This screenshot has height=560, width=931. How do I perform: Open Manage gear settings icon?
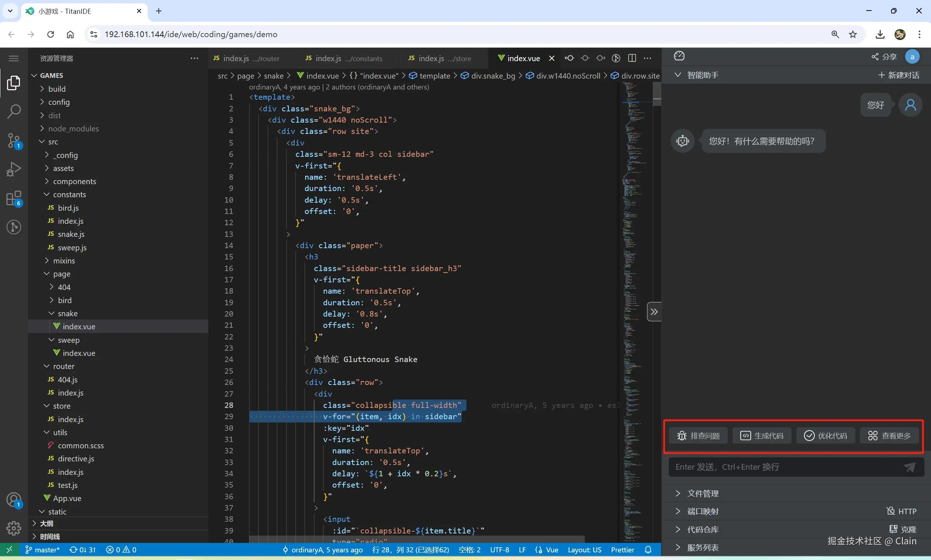[13, 528]
